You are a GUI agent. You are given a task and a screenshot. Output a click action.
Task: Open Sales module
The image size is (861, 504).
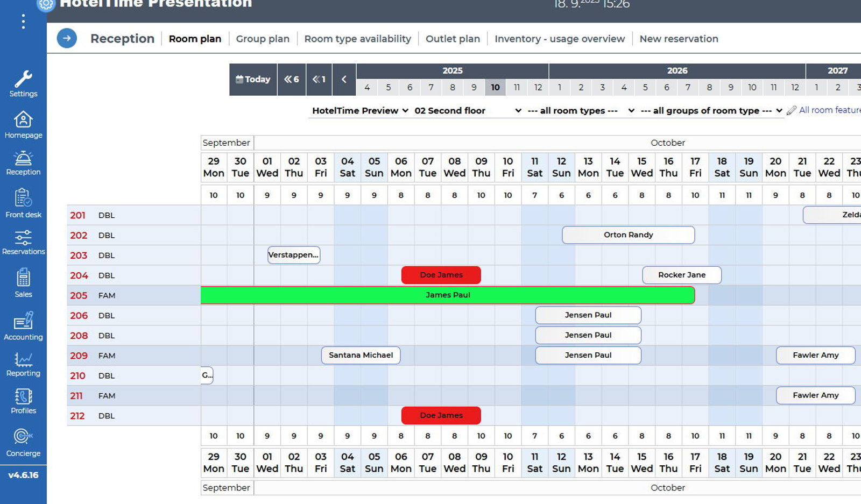click(x=23, y=283)
